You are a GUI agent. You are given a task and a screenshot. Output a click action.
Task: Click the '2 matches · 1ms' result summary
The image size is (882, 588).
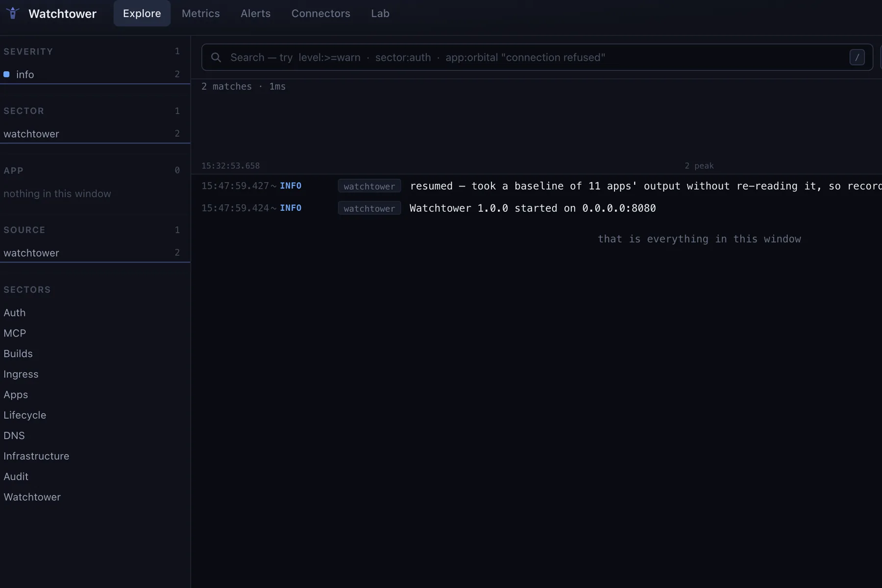pos(244,86)
